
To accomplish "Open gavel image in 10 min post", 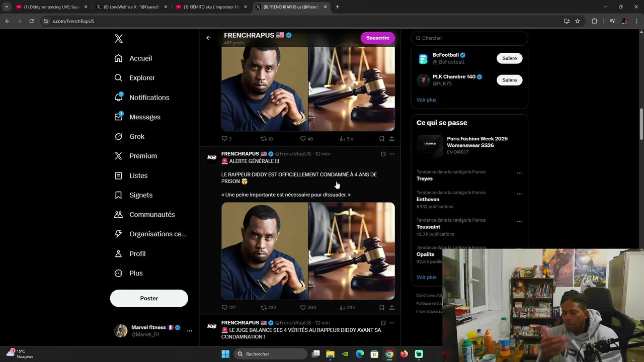I will pyautogui.click(x=352, y=251).
